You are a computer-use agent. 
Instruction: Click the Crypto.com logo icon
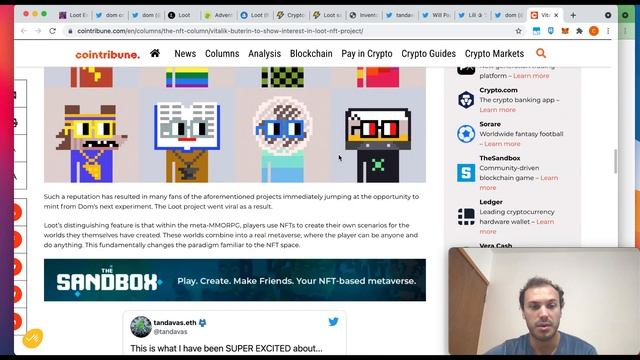click(x=466, y=100)
